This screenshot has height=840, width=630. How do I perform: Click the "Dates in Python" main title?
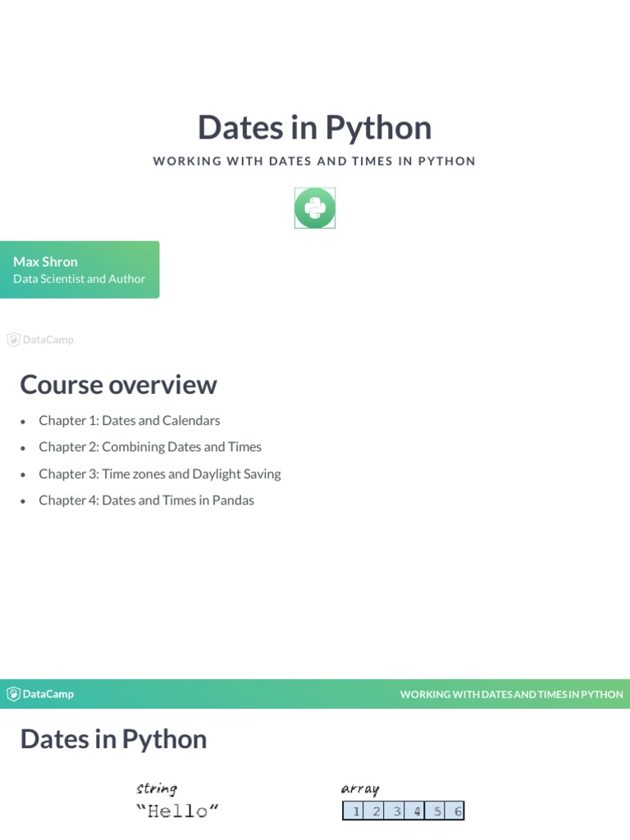(315, 127)
